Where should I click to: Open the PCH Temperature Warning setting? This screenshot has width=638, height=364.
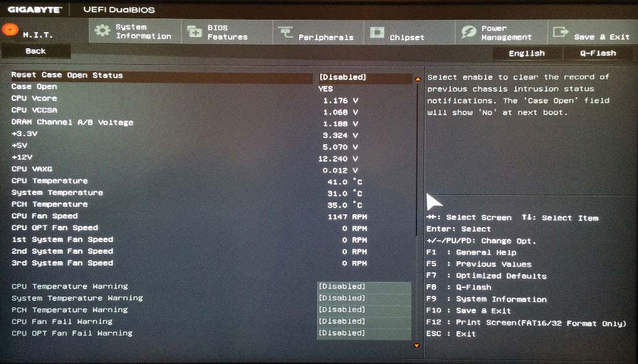364,310
